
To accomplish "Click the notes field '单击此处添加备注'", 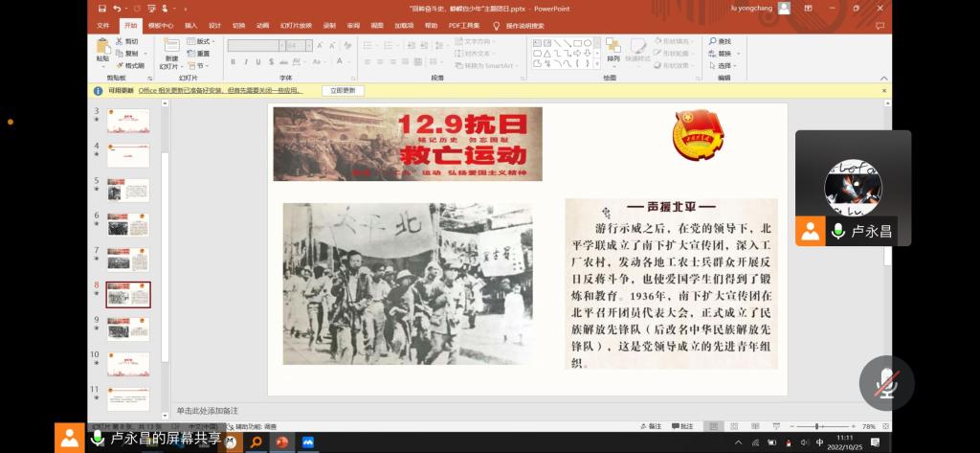I will pos(208,411).
